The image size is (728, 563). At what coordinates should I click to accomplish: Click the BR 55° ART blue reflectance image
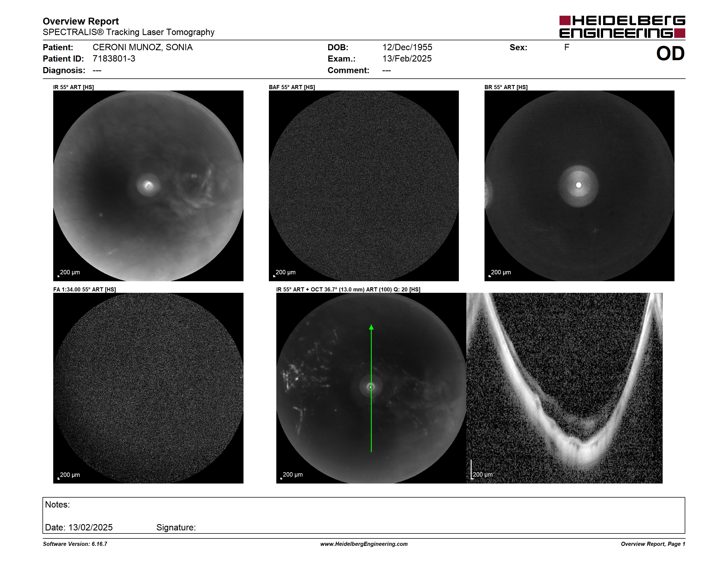pyautogui.click(x=579, y=186)
